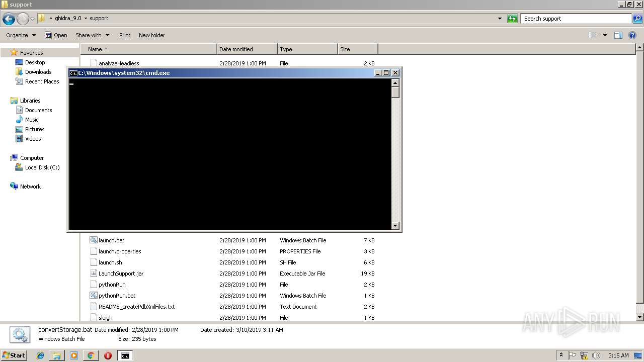Change the view with the views icon
Image resolution: width=644 pixels, height=362 pixels.
point(593,35)
